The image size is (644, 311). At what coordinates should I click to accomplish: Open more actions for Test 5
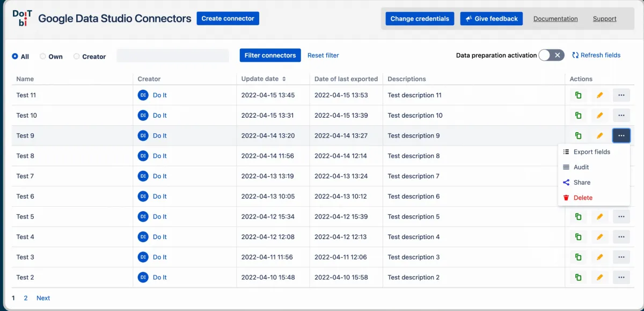[x=621, y=216]
